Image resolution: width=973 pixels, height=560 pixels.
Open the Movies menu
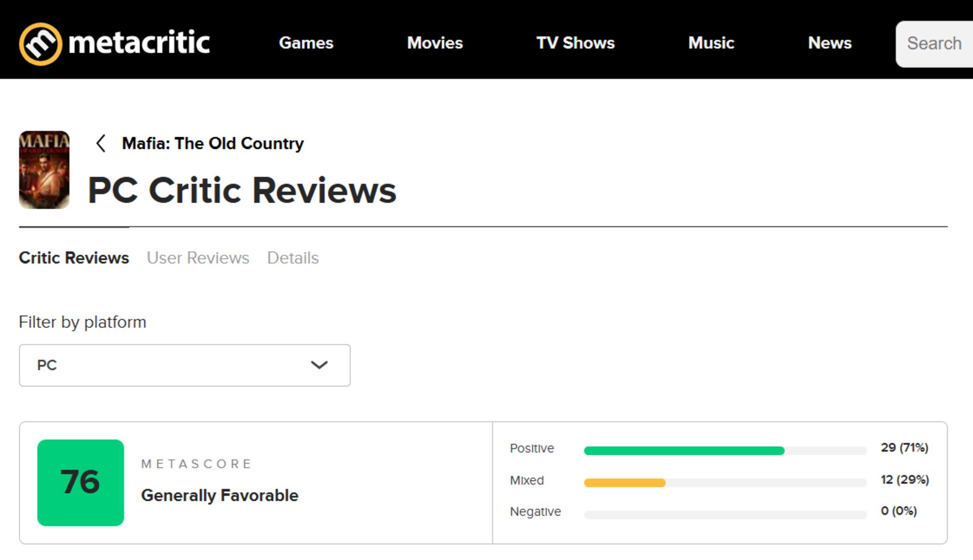point(435,43)
